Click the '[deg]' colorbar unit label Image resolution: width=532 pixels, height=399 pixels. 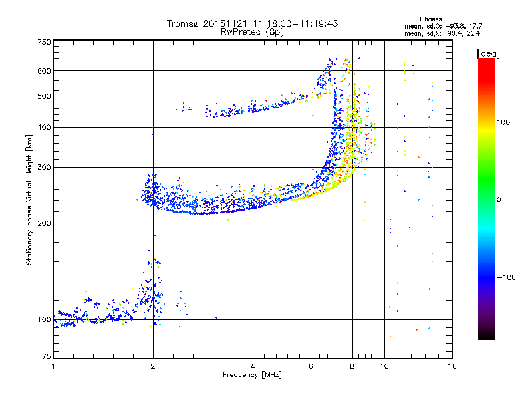[488, 53]
